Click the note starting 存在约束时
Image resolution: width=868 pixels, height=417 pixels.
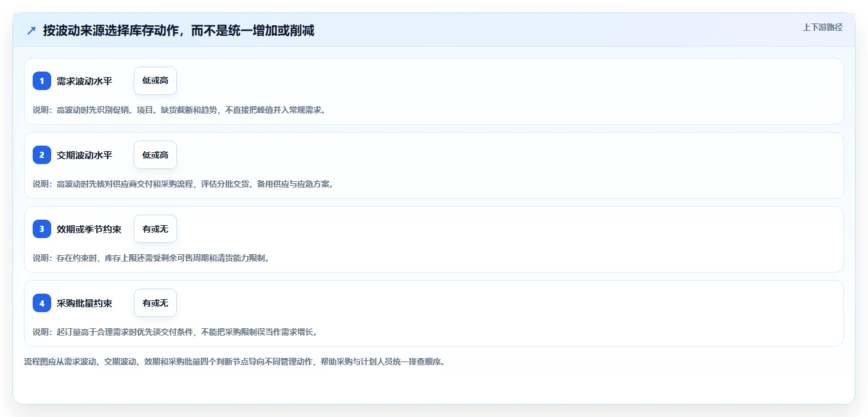pos(151,258)
